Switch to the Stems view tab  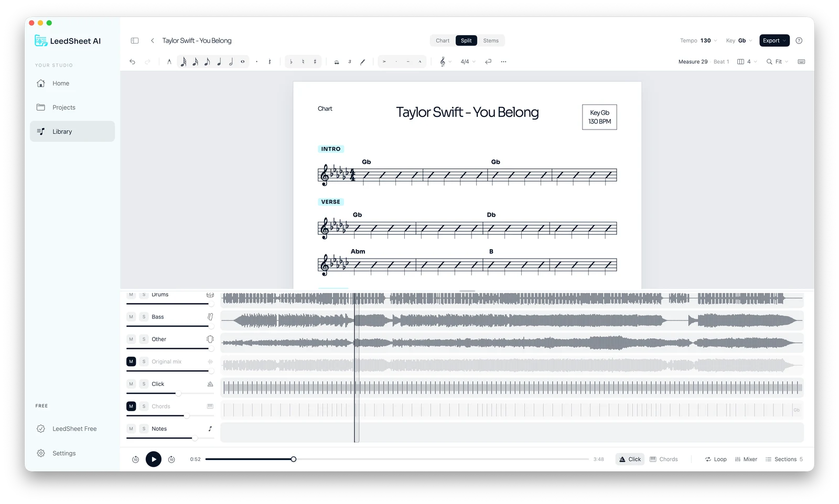pos(491,40)
